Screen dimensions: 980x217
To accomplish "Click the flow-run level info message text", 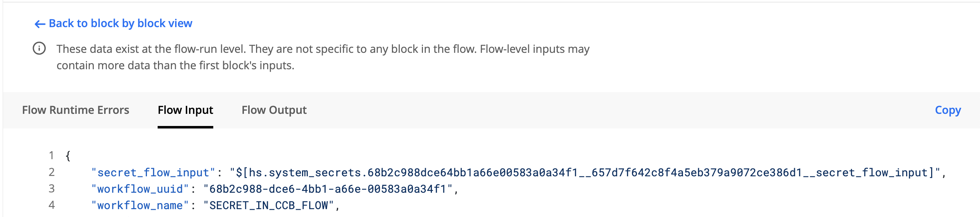I will (323, 57).
